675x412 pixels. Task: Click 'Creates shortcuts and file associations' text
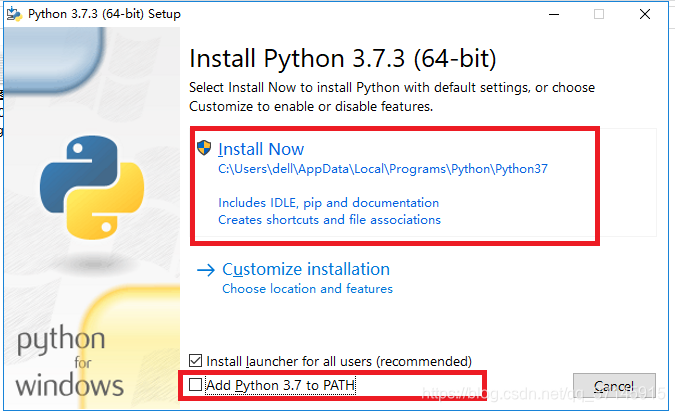329,220
